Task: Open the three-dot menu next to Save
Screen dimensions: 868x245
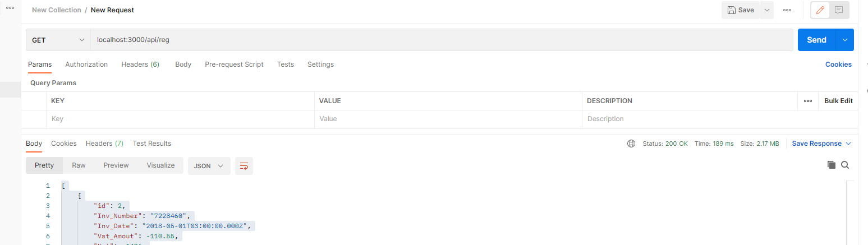Action: coord(787,10)
